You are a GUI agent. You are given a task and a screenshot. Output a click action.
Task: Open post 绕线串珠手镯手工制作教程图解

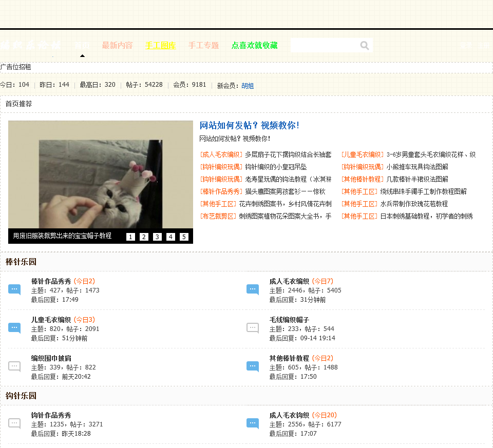(x=423, y=191)
